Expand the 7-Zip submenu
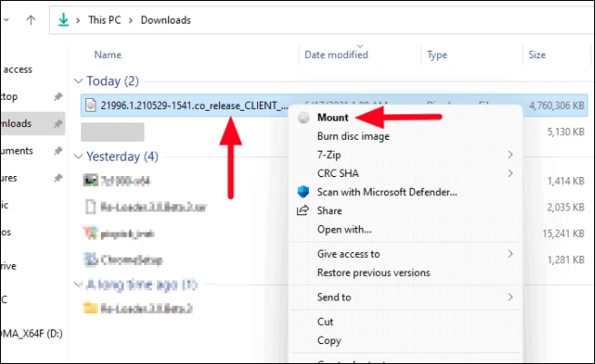The image size is (595, 364). click(510, 154)
